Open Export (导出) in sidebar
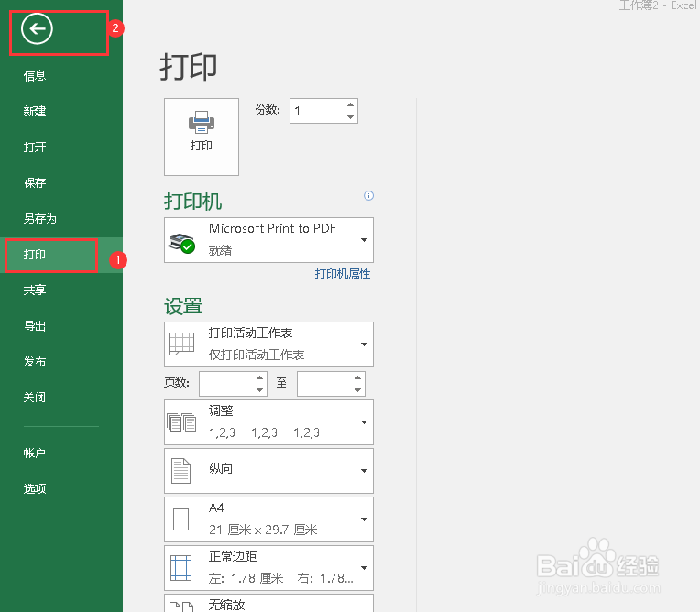The height and width of the screenshot is (612, 700). [x=35, y=326]
